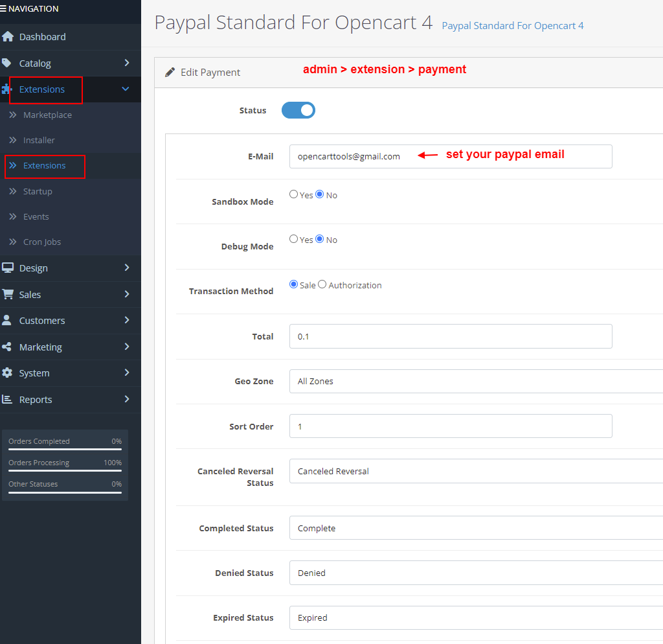Viewport: 663px width, 644px height.
Task: Click the Installer double-chevron icon
Action: pyautogui.click(x=13, y=140)
